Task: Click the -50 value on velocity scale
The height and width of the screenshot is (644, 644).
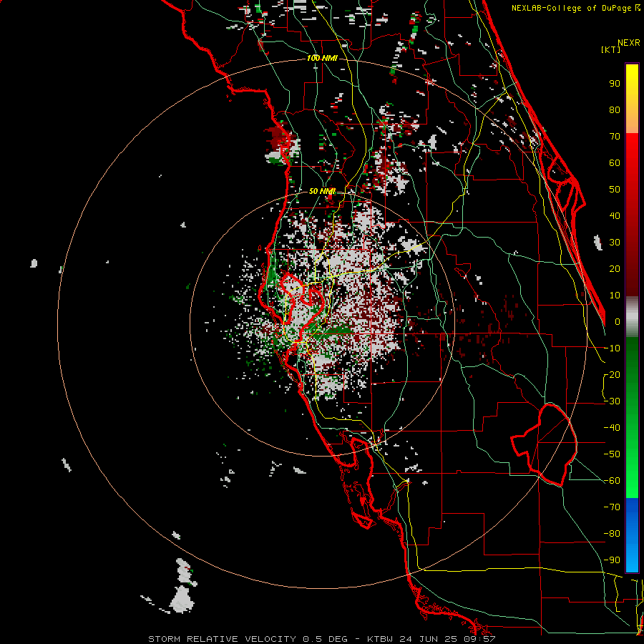Action: [612, 454]
